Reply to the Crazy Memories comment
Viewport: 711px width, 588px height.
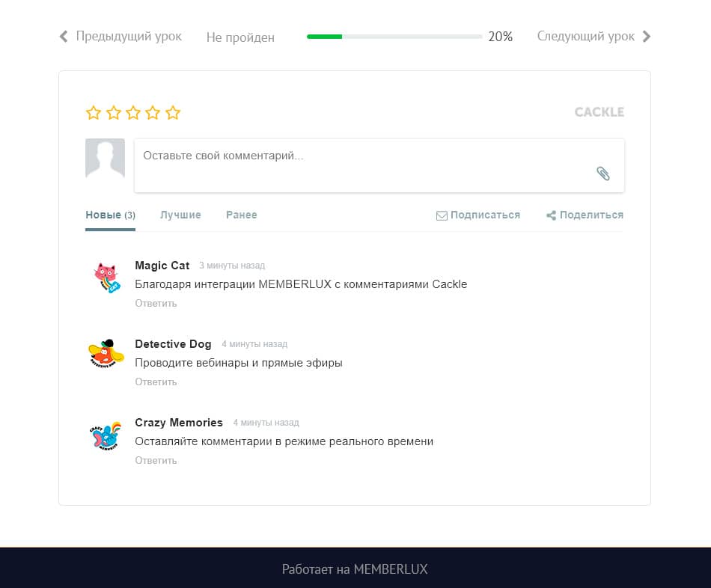[156, 460]
